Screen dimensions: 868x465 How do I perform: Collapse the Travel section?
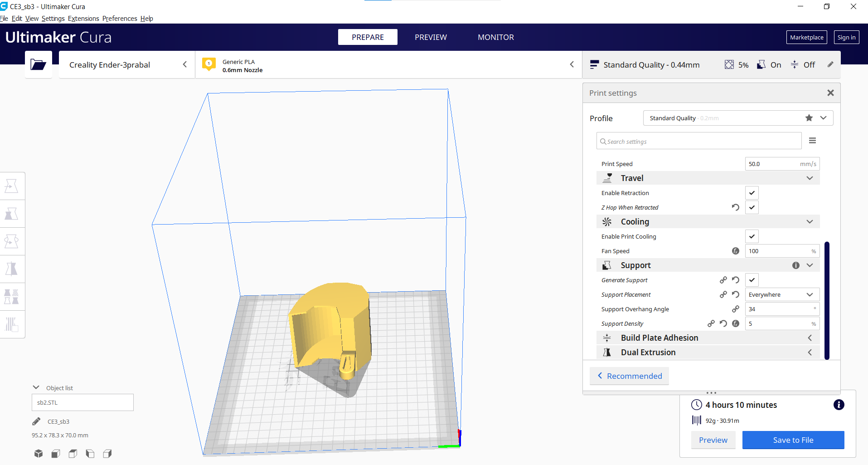click(x=708, y=178)
